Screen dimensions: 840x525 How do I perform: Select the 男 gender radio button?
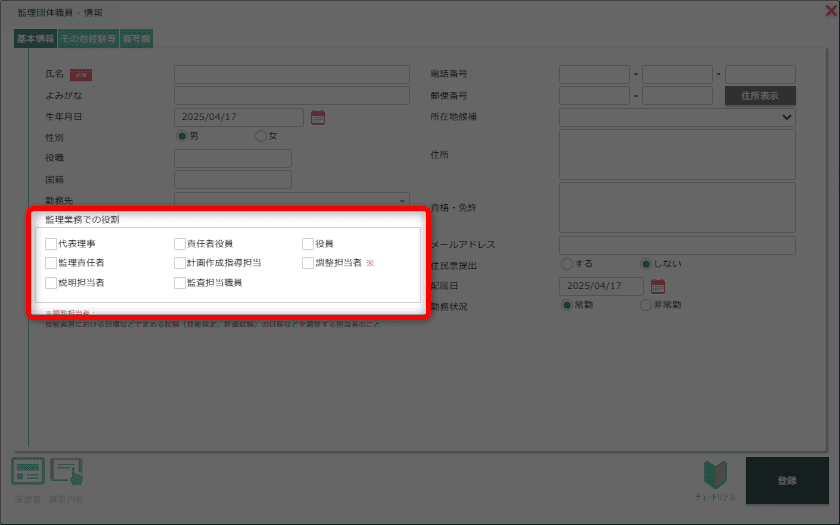pyautogui.click(x=182, y=136)
